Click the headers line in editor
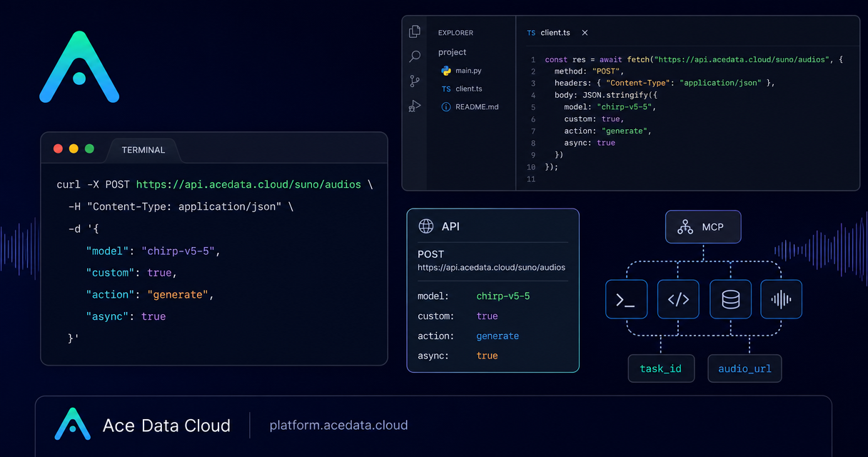The image size is (868, 457). [x=665, y=83]
